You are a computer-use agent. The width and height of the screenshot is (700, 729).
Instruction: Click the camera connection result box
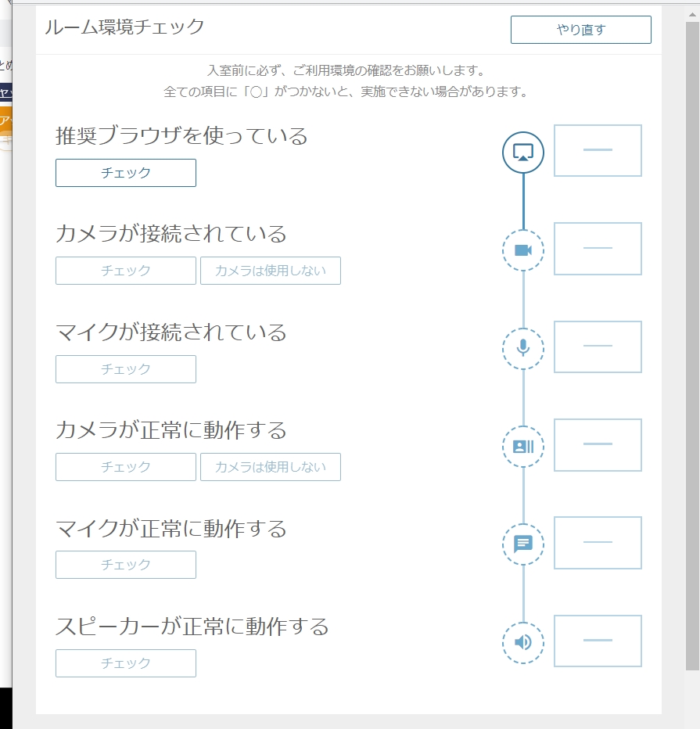click(598, 249)
